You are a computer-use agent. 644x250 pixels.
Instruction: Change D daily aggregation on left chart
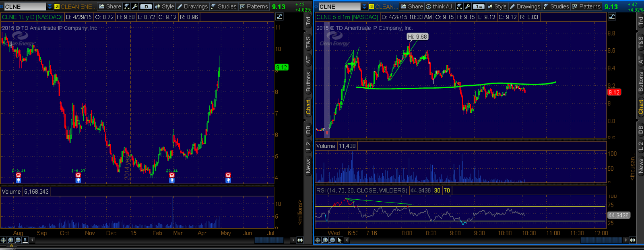tap(146, 6)
